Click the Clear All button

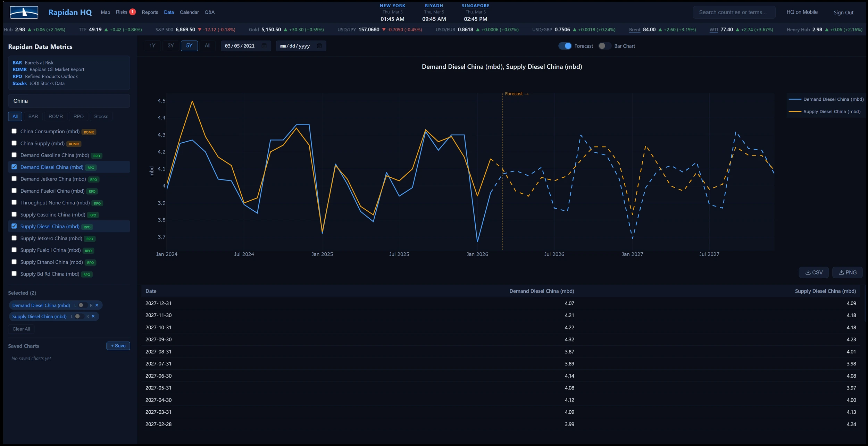pos(21,329)
